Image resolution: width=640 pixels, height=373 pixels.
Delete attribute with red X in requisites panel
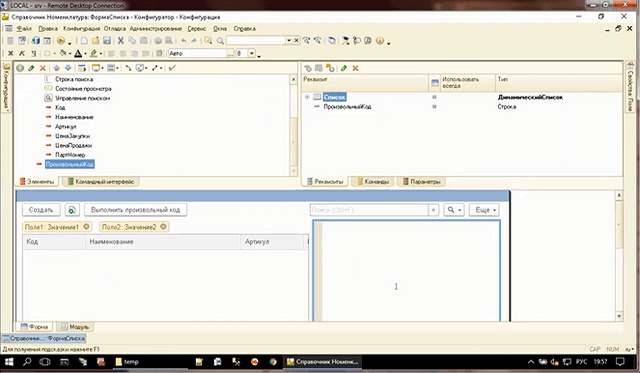point(355,68)
